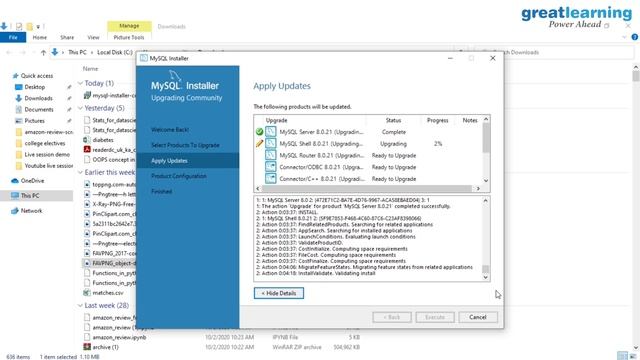Click This PC in address path

click(x=77, y=52)
